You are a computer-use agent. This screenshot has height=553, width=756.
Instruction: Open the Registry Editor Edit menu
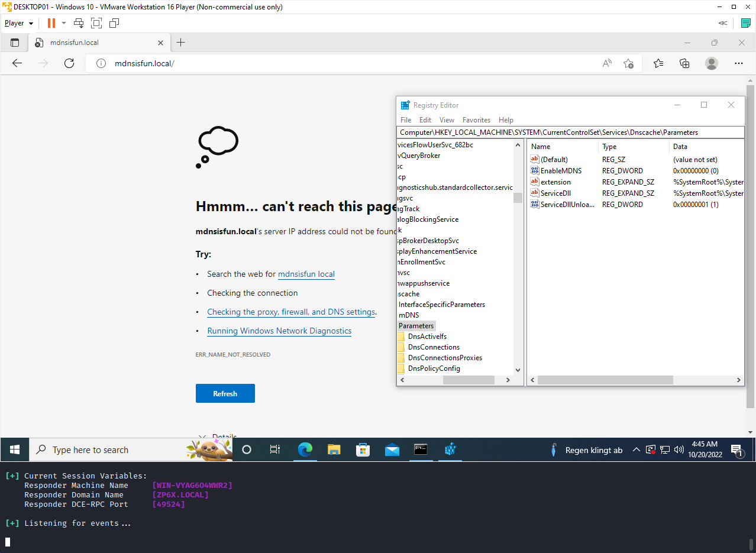pos(425,119)
